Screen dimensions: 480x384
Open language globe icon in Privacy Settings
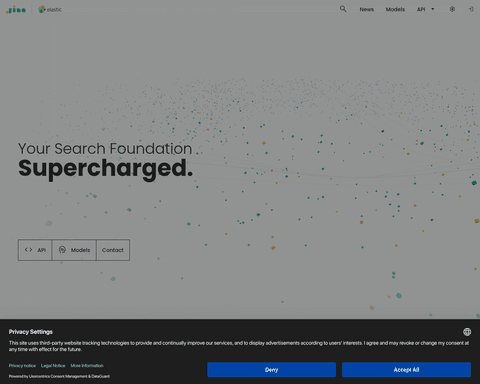tap(467, 332)
